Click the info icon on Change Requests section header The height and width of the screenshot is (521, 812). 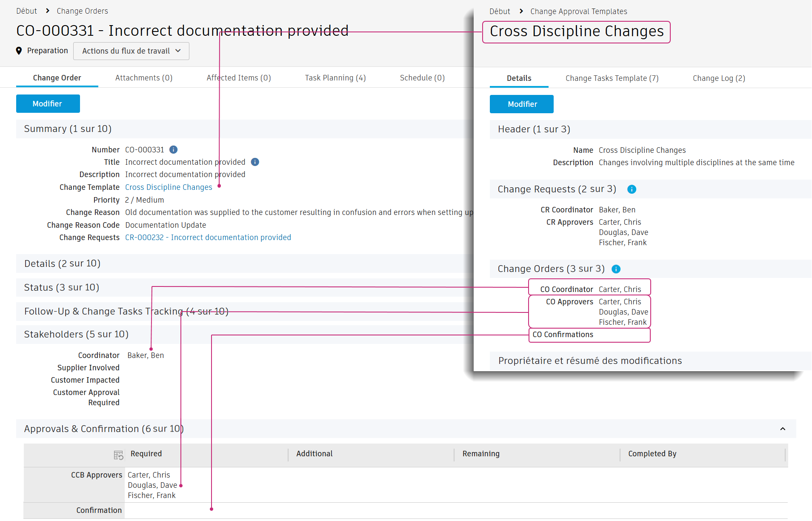click(632, 189)
